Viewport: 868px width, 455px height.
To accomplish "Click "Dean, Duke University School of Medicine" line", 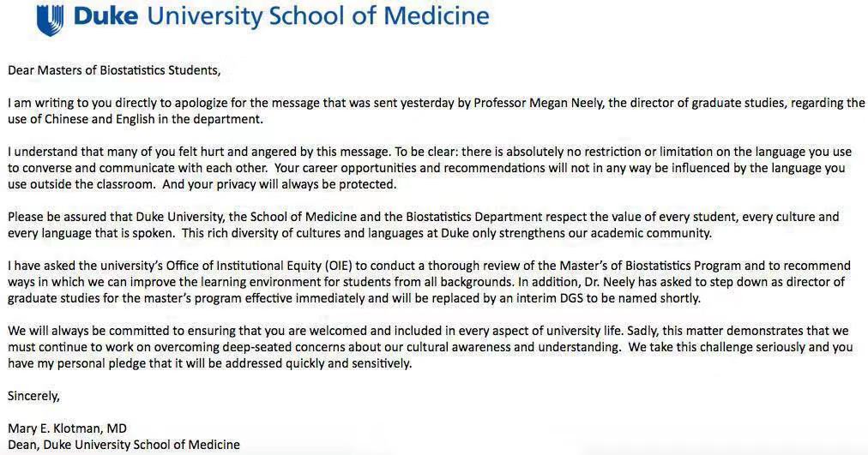I will [124, 445].
